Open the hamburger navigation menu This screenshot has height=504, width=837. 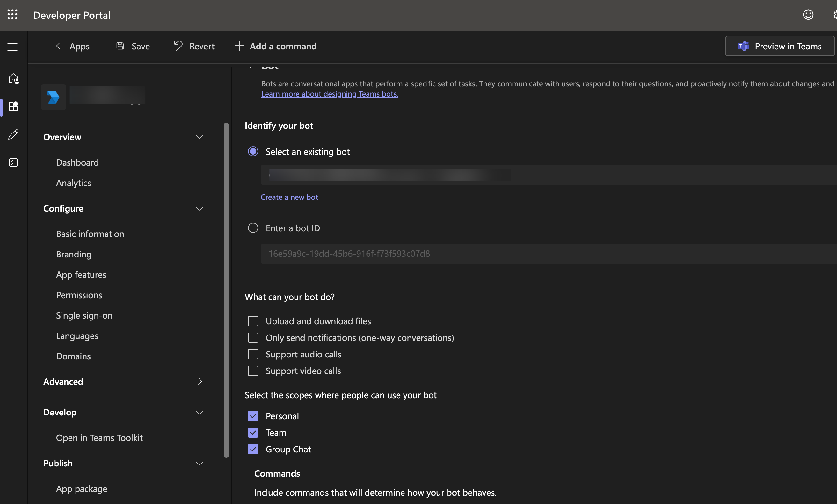(12, 47)
